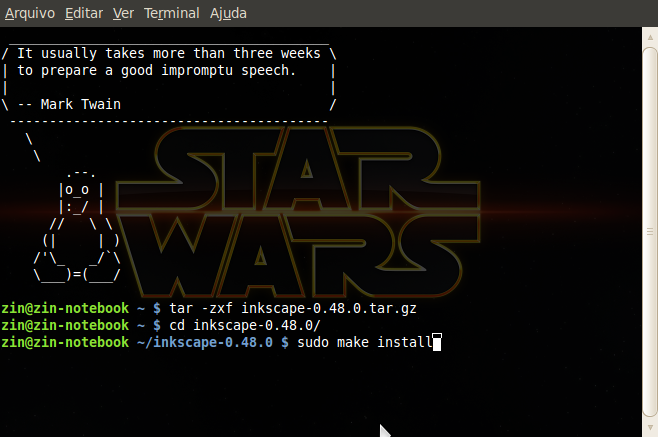Open the Arquivo menu

[x=30, y=13]
